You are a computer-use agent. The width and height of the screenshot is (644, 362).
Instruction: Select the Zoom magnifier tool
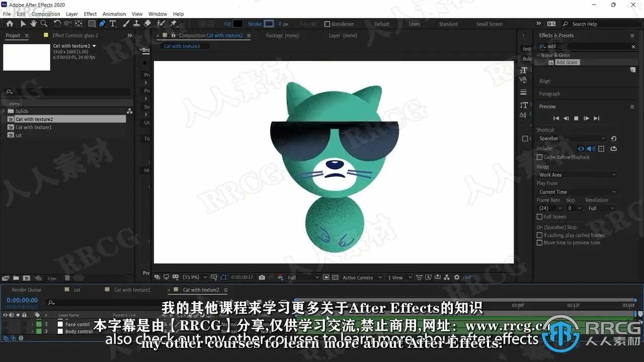[44, 24]
